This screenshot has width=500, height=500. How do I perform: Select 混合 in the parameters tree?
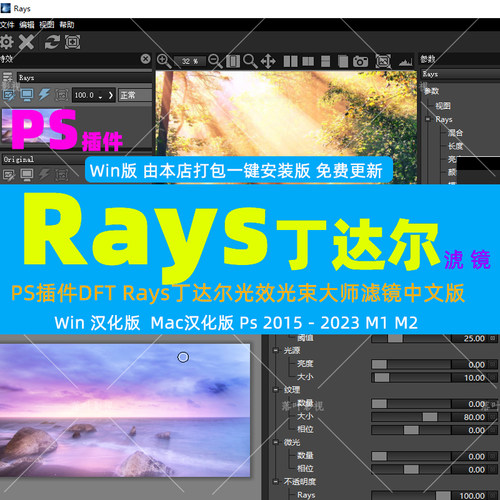[x=455, y=133]
